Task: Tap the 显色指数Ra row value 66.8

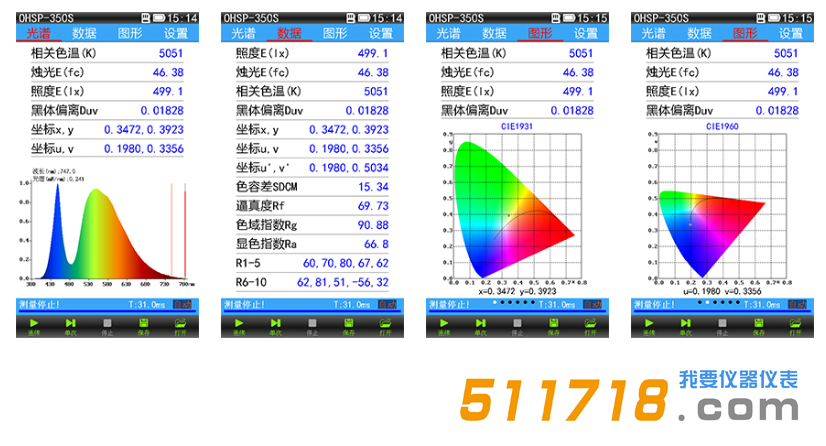Action: pyautogui.click(x=375, y=244)
